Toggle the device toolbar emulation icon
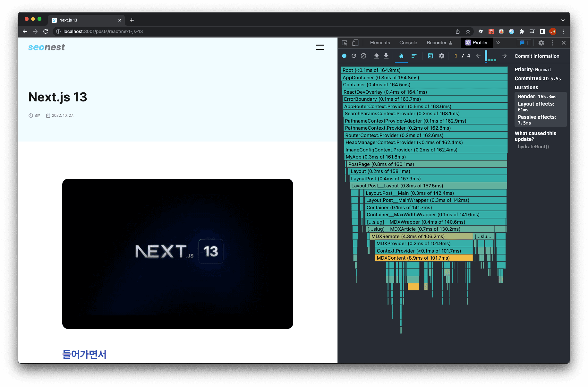This screenshot has width=588, height=387. click(355, 43)
